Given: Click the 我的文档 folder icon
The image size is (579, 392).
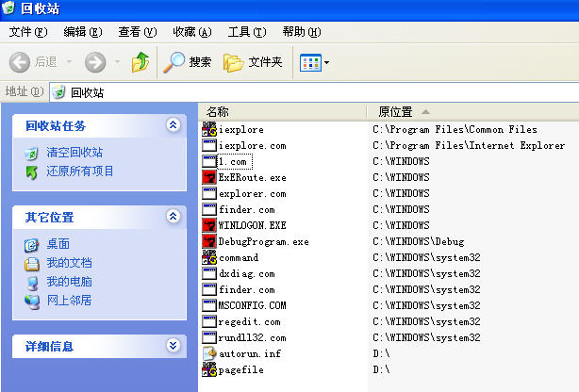Looking at the screenshot, I should [x=32, y=264].
